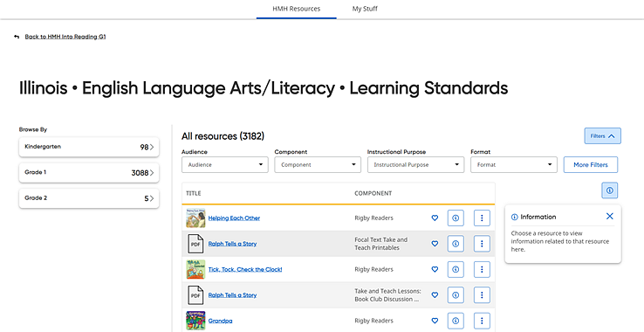Screen dimensions: 644x332
Task: Switch to HMH Resources tab
Action: 296,9
